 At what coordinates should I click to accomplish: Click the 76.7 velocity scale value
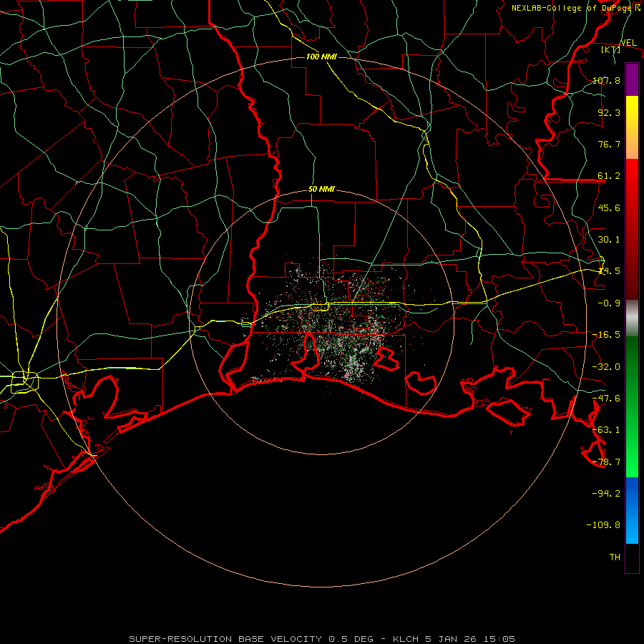coord(609,144)
